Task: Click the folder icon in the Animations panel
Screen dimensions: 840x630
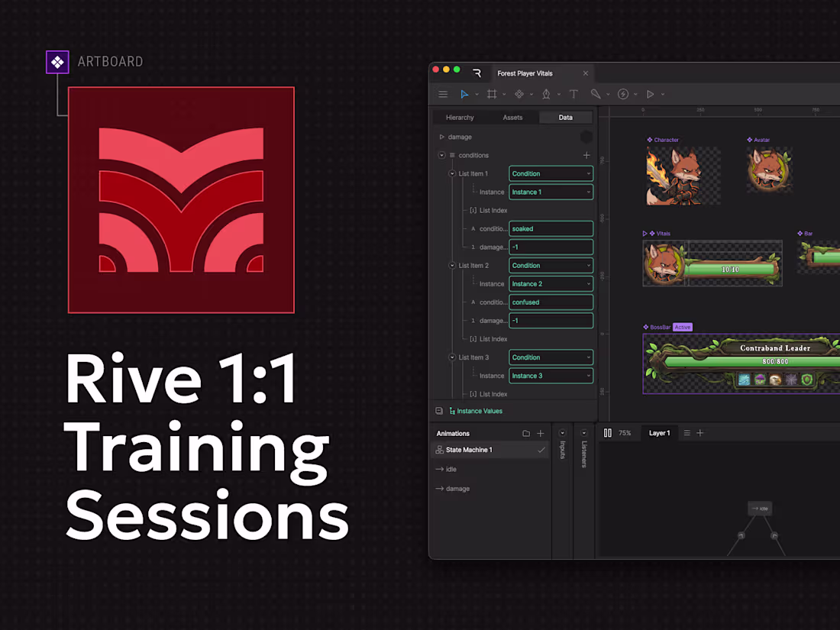Action: point(527,433)
